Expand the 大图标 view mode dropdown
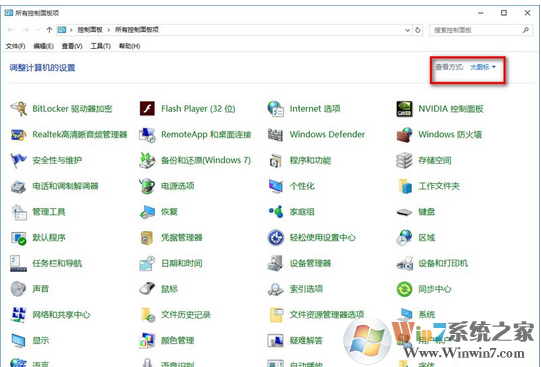 point(483,67)
